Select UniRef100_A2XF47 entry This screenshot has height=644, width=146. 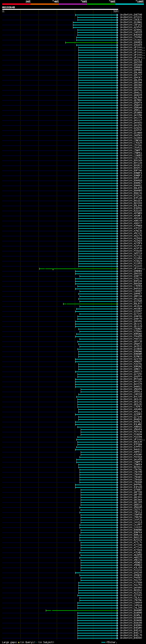(x=131, y=27)
